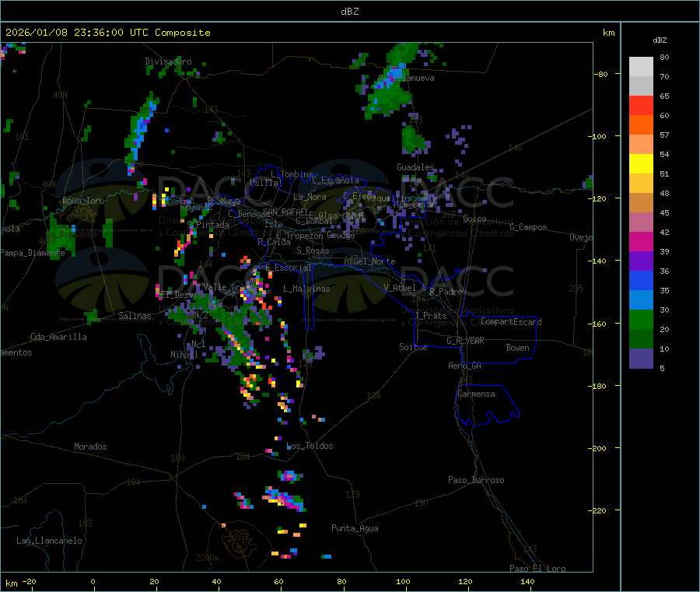Screen dimensions: 700x592
Task: Click the 'Paso_El_Loro' map label
Action: (x=537, y=569)
